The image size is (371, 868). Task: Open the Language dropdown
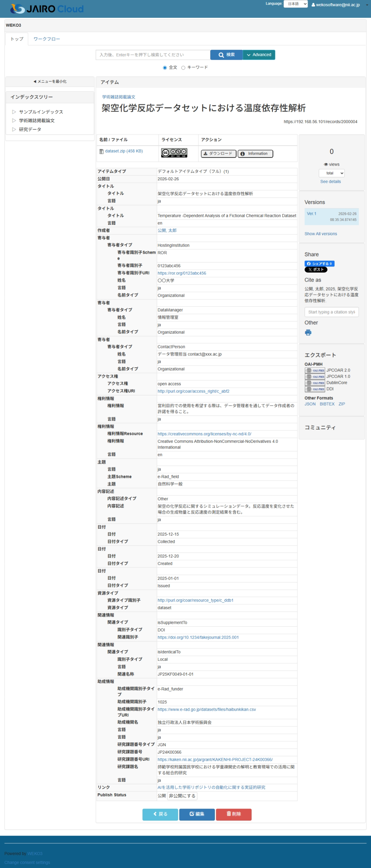click(x=296, y=4)
